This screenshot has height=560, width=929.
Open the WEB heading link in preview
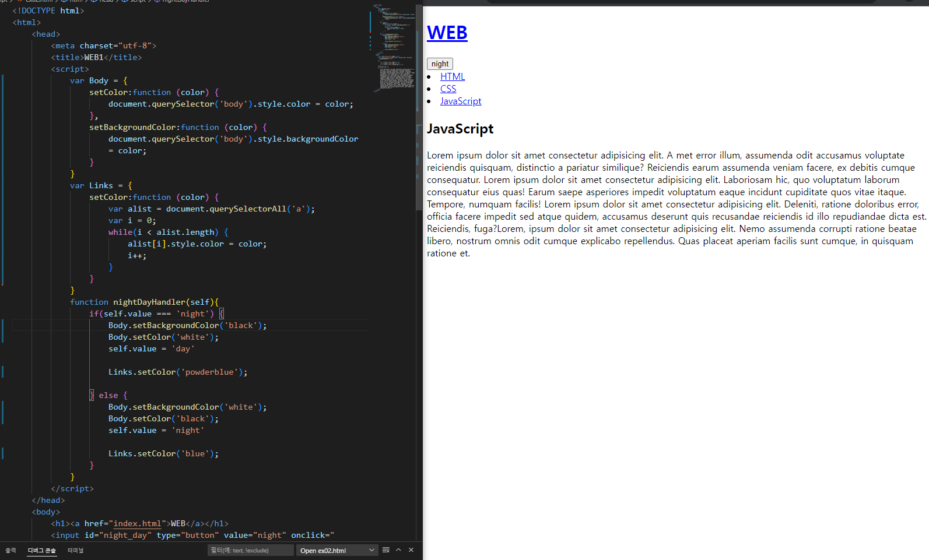[x=447, y=33]
